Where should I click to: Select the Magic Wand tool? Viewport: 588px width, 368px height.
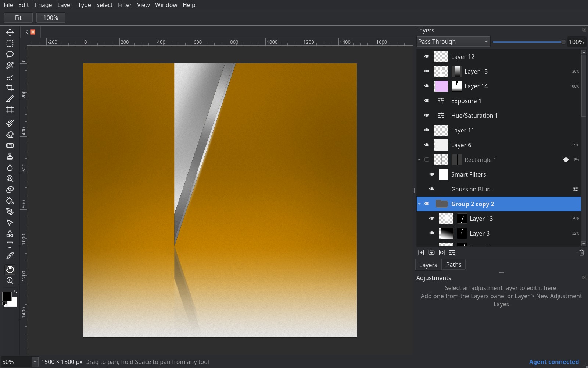[x=10, y=66]
